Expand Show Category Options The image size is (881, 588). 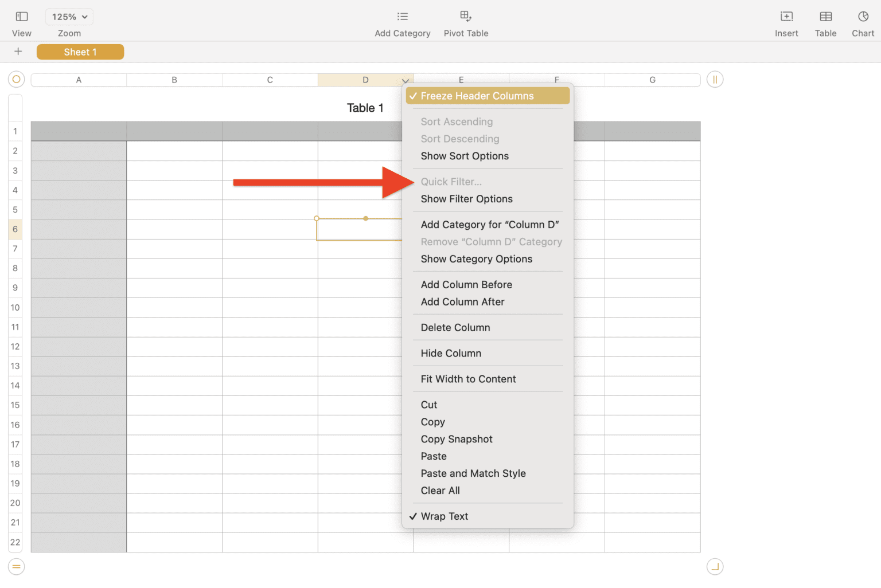click(476, 259)
